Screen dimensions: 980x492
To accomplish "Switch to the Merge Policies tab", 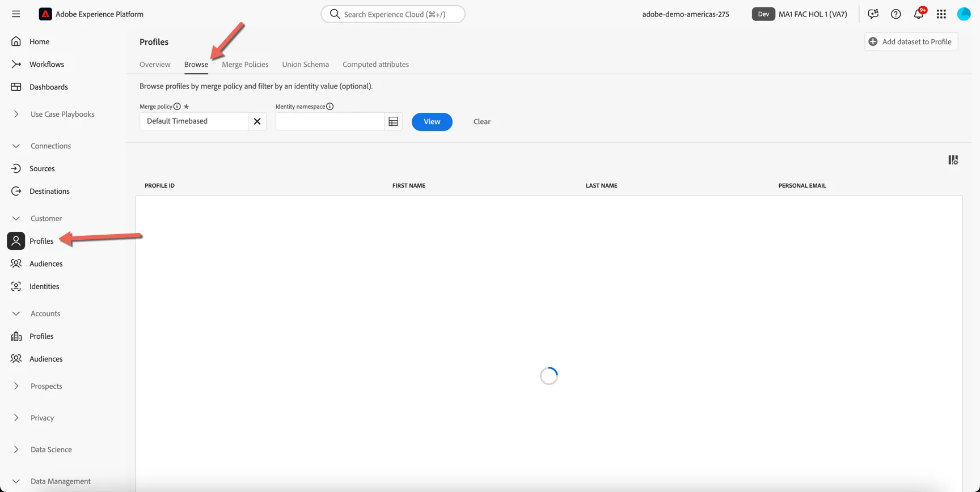I will (245, 64).
